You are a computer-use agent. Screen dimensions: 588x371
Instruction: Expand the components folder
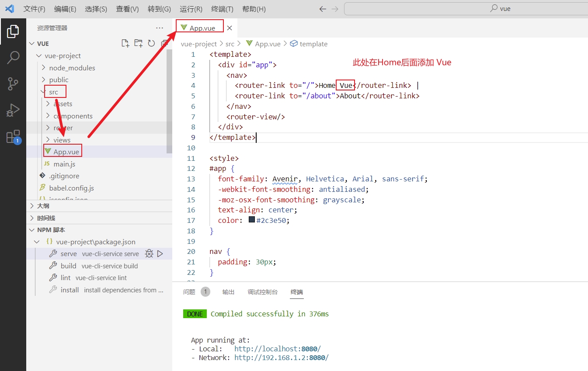click(73, 116)
